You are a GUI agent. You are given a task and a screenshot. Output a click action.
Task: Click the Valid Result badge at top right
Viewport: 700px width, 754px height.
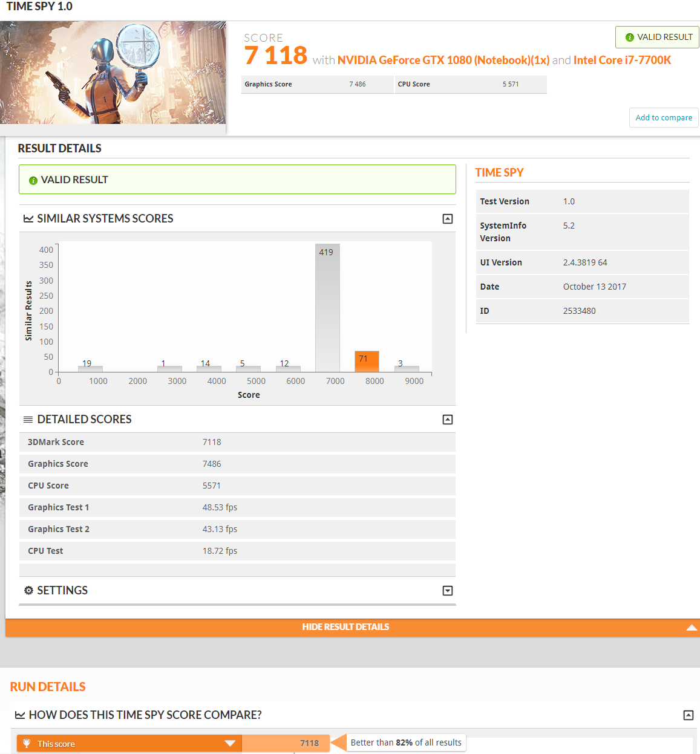coord(658,37)
